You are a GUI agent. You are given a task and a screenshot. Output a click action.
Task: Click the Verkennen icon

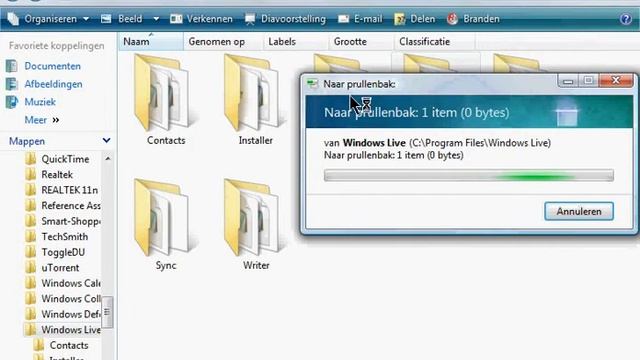point(176,19)
